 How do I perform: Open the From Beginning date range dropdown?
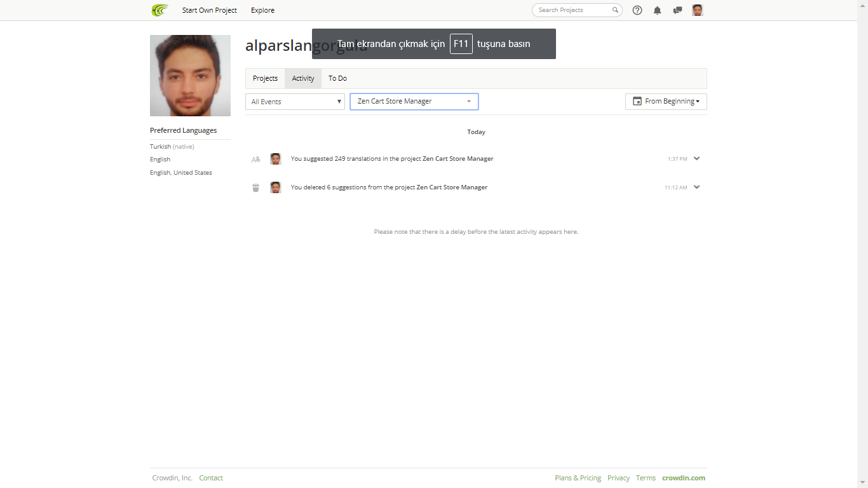(x=666, y=102)
